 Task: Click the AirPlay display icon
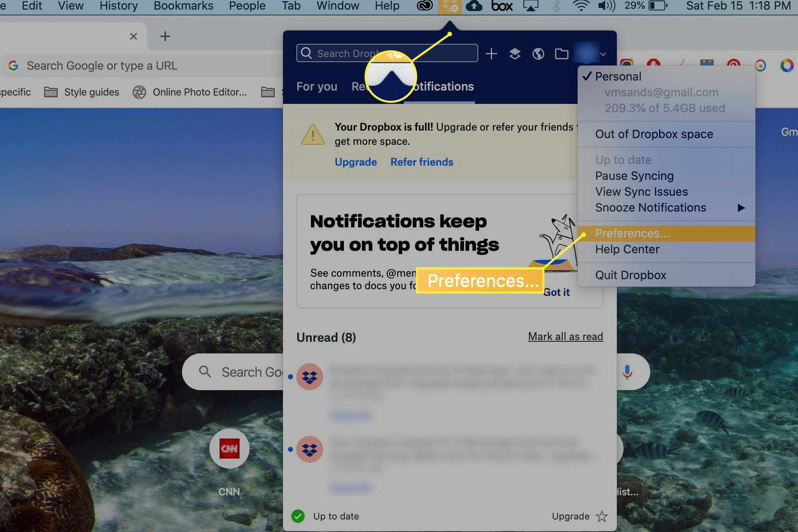[531, 6]
